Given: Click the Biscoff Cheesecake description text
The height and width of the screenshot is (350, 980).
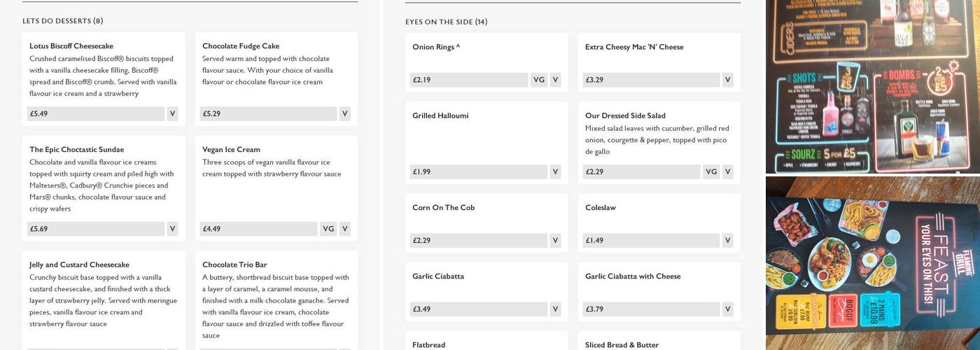Looking at the screenshot, I should tap(103, 76).
